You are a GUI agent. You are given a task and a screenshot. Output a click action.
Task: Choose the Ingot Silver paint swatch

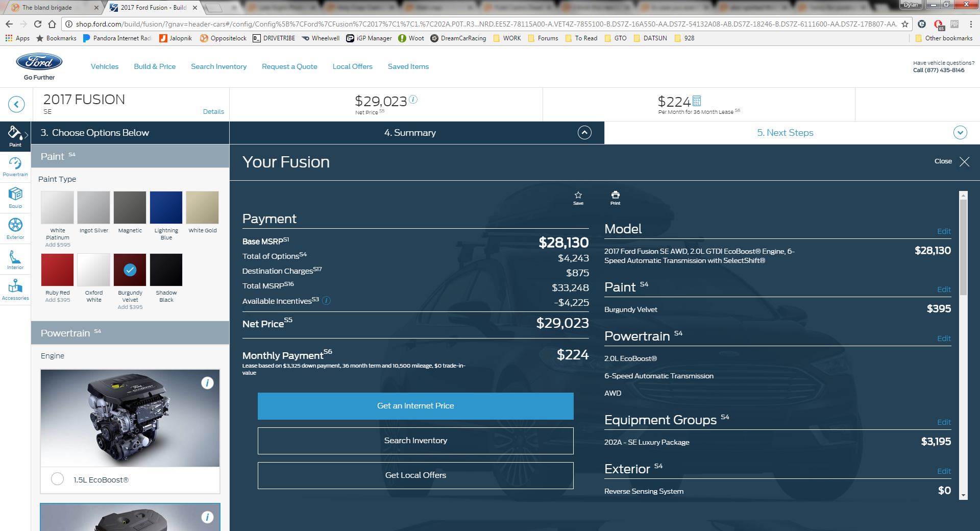[x=94, y=207]
